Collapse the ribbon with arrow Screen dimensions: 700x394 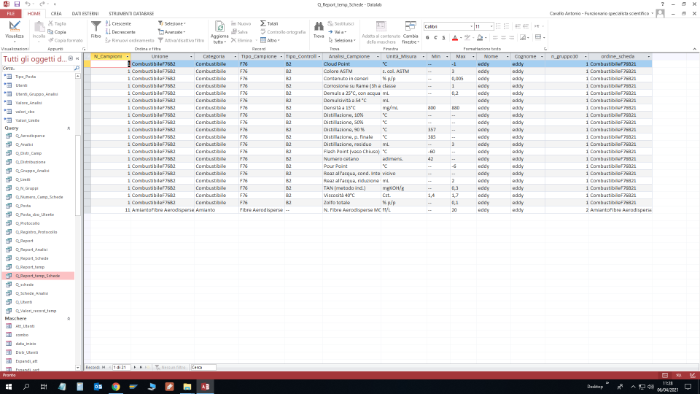click(x=694, y=49)
